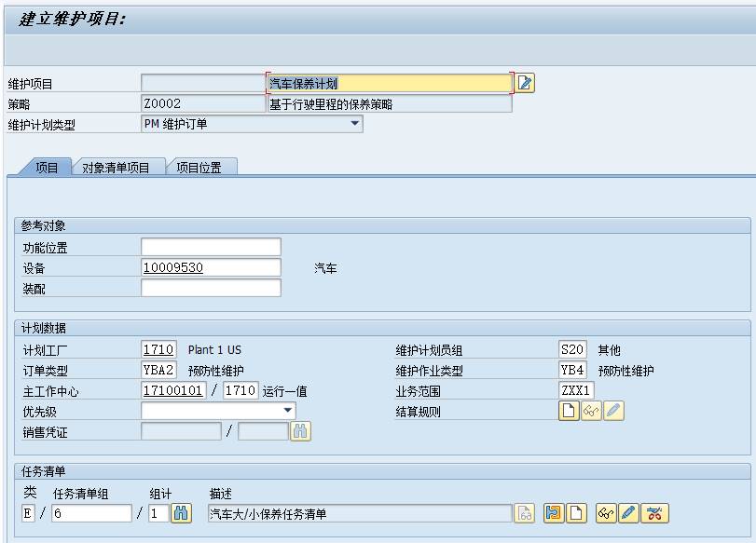Click the 装配 input field

[211, 288]
